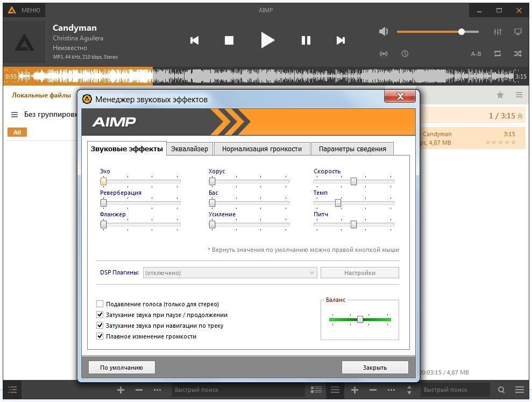Open internet radio capture icon
Viewport: 532px width, 402px height.
[x=384, y=54]
